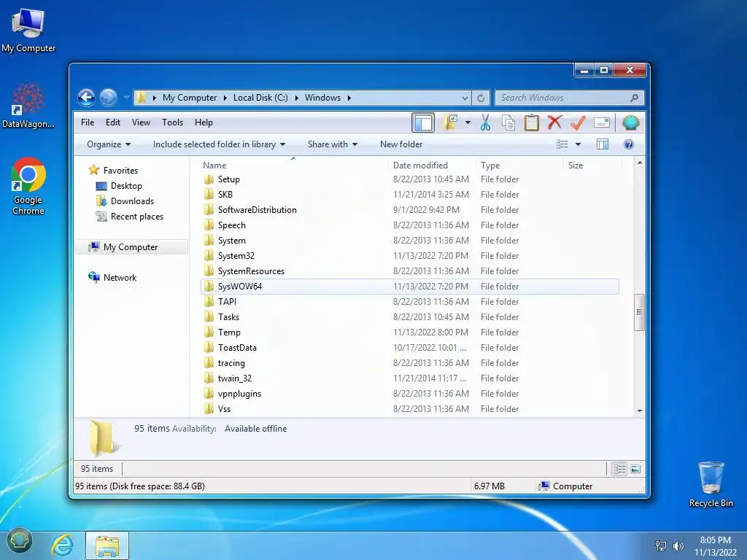
Task: Switch to large thumbnails view in status bar
Action: tap(635, 469)
